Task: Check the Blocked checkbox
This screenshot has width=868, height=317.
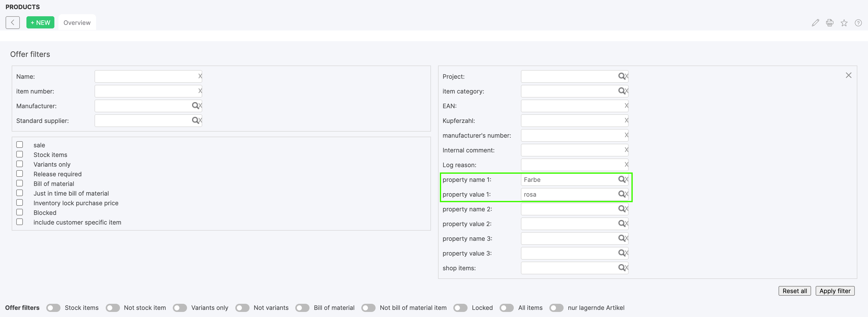Action: (20, 212)
